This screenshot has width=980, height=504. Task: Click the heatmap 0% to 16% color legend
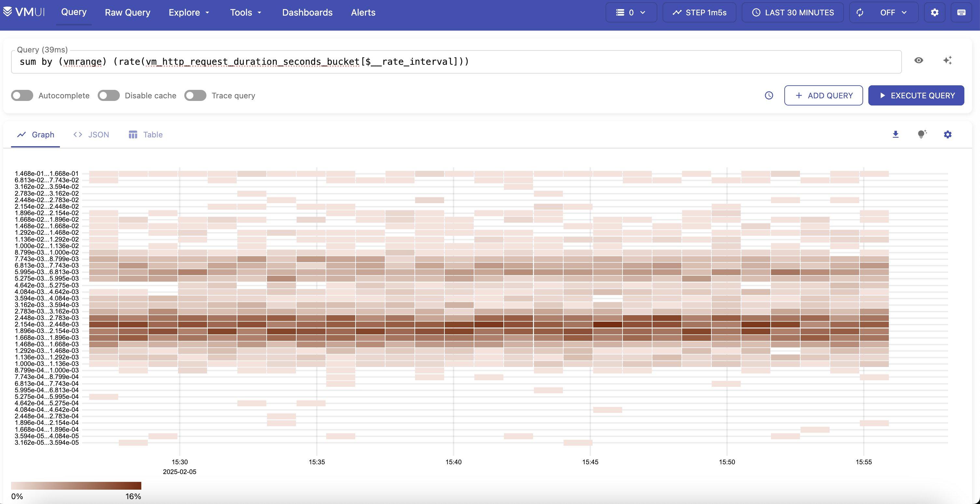76,486
